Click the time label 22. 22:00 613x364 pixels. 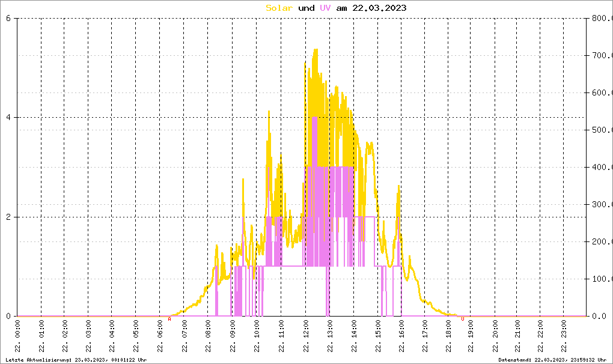click(x=540, y=336)
